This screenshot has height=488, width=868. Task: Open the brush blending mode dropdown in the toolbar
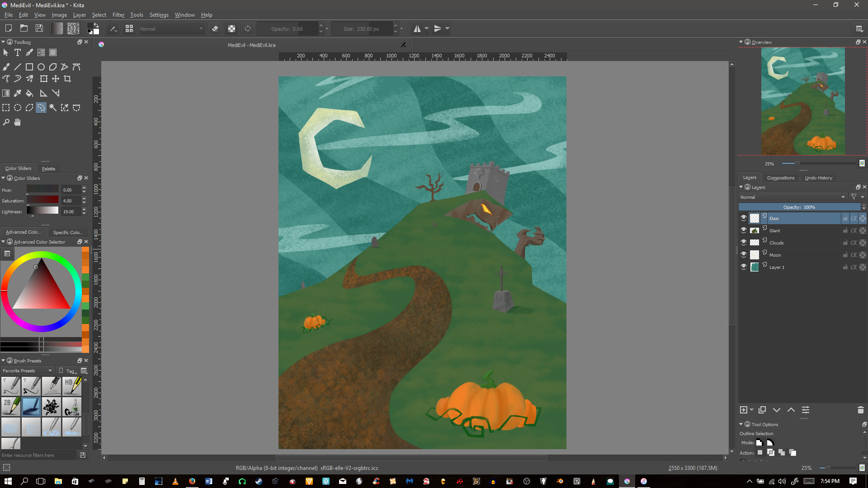171,28
